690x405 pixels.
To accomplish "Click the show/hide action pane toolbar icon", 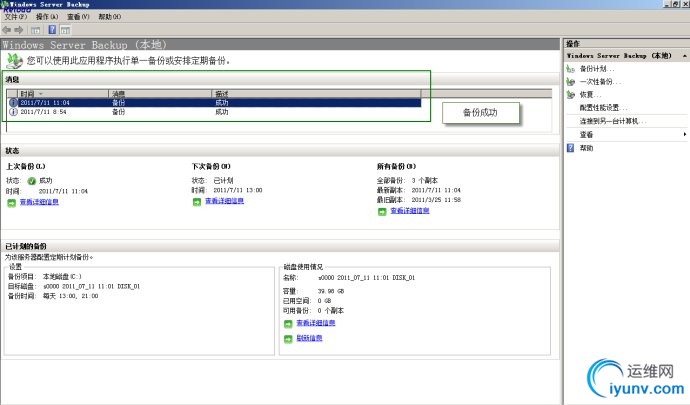I will coord(65,30).
